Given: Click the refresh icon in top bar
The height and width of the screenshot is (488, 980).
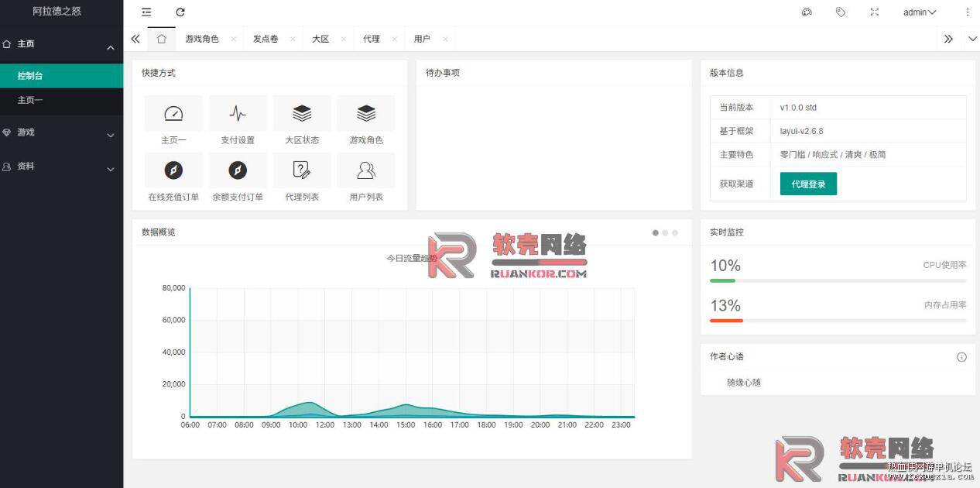Looking at the screenshot, I should coord(180,12).
